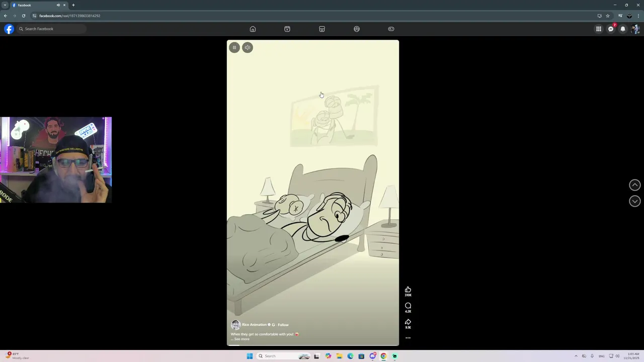Mute the Facebook tab's audio indicator

pyautogui.click(x=58, y=5)
